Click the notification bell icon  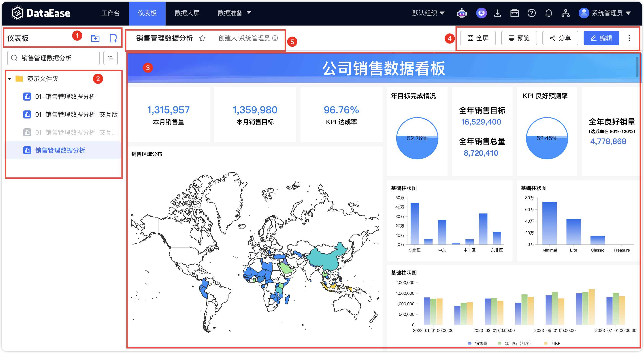[x=548, y=13]
